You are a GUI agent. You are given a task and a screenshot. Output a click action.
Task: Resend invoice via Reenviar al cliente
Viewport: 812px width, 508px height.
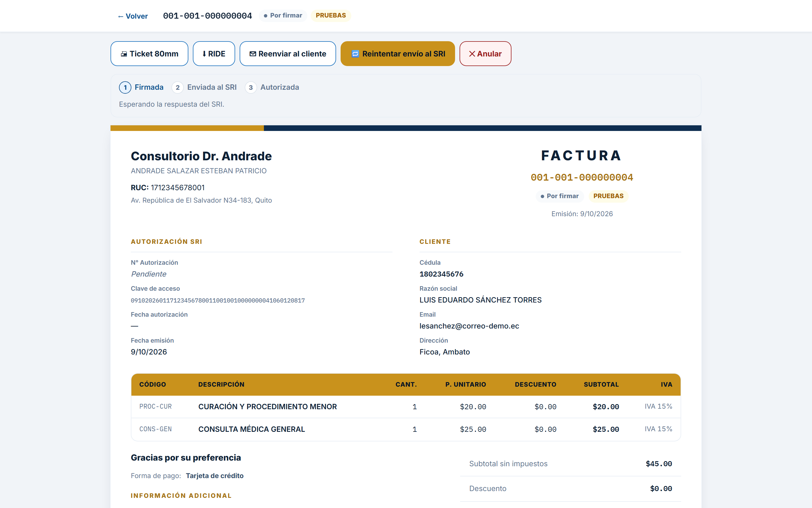(x=288, y=54)
